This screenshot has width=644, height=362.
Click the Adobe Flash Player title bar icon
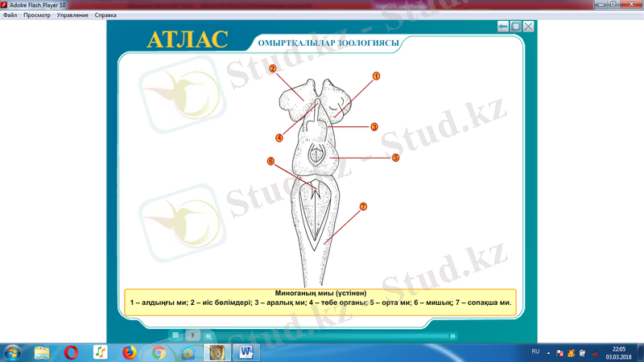point(4,5)
